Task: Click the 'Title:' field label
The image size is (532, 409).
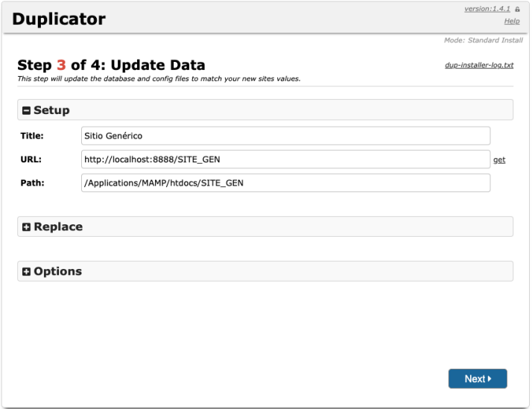Action: pyautogui.click(x=32, y=136)
